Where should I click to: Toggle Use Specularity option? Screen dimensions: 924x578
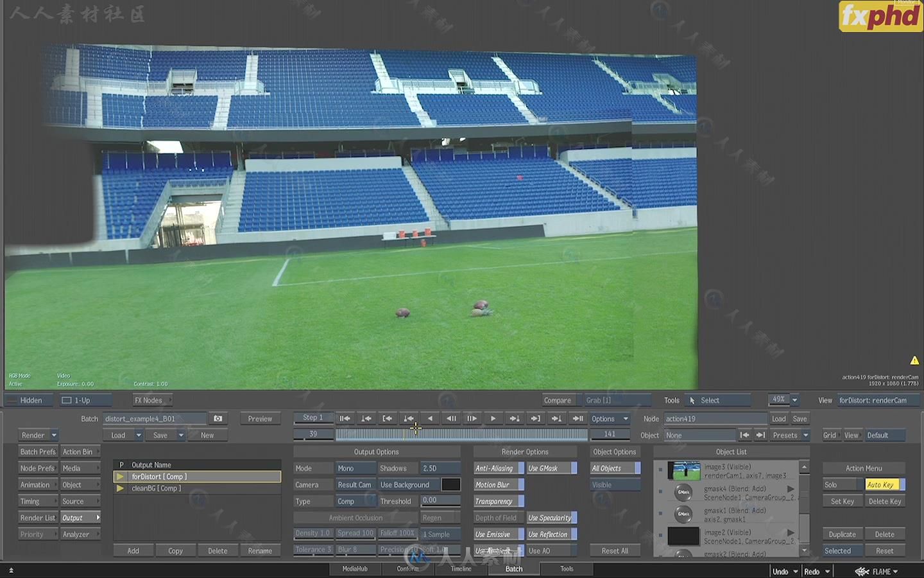552,518
